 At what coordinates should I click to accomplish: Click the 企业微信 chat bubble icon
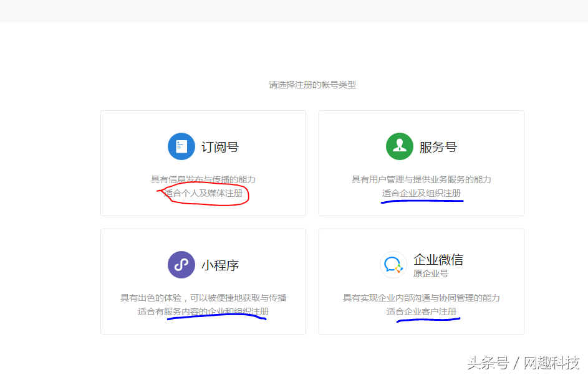click(x=393, y=265)
